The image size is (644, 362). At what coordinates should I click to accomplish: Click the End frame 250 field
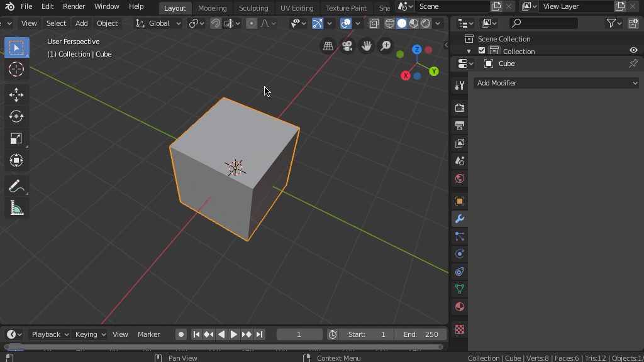tap(421, 334)
